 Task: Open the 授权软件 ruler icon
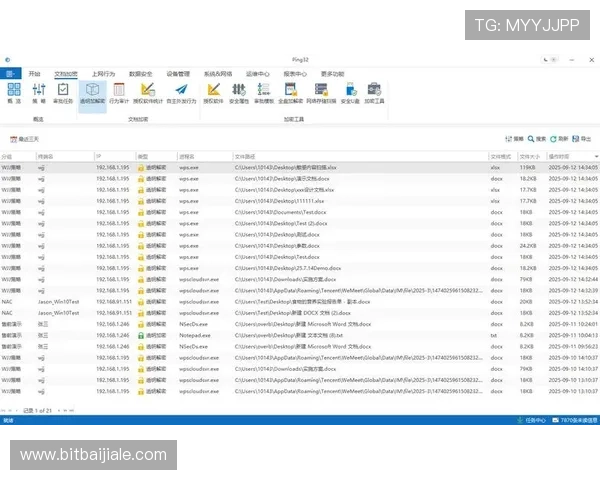(214, 93)
